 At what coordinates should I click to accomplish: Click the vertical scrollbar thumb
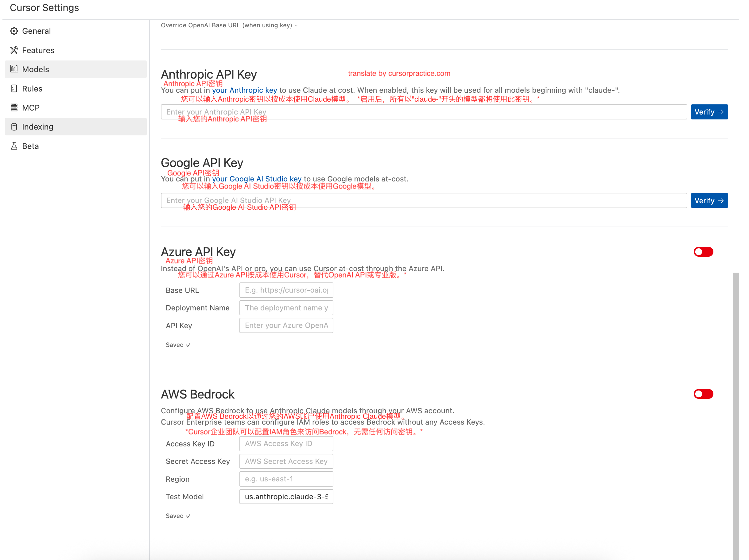click(735, 416)
